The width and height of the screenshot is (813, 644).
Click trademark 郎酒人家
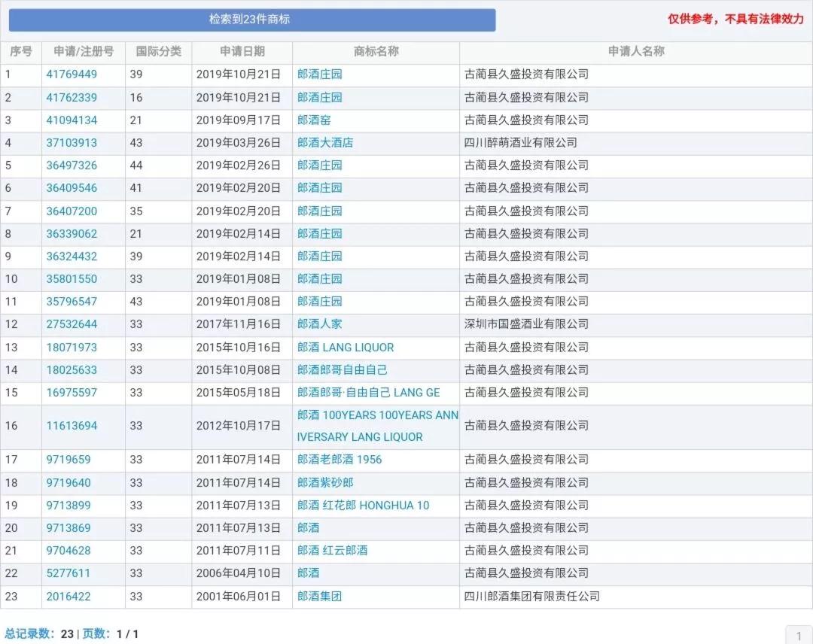click(319, 324)
